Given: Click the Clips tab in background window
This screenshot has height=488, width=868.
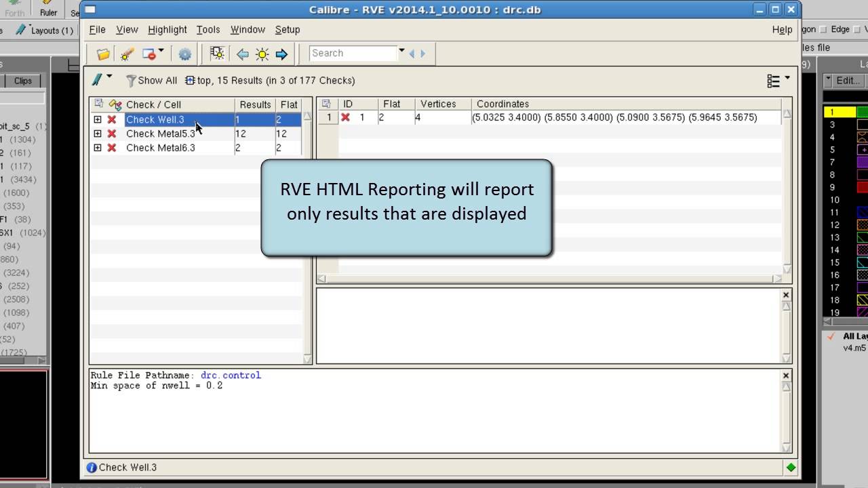Looking at the screenshot, I should point(23,81).
